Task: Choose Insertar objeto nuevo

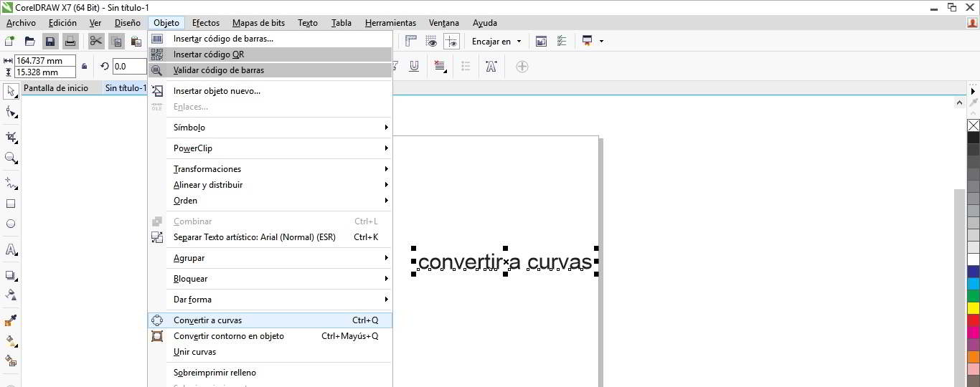Action: pos(270,91)
